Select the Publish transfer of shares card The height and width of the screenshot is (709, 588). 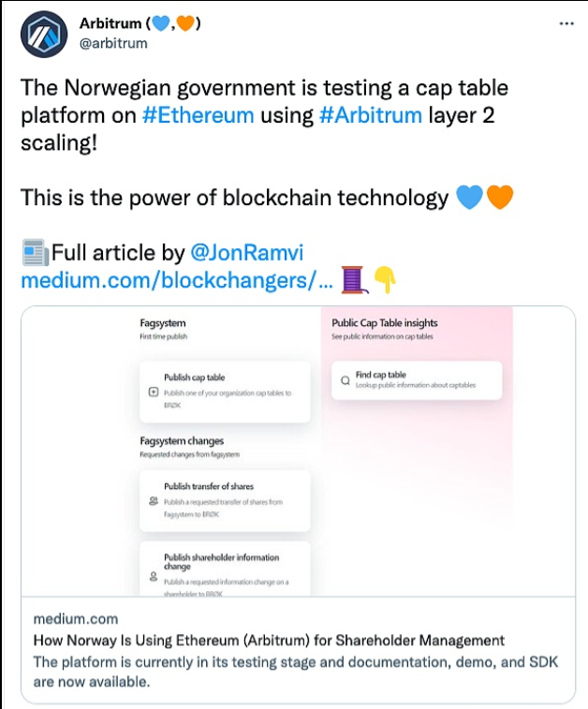[223, 501]
